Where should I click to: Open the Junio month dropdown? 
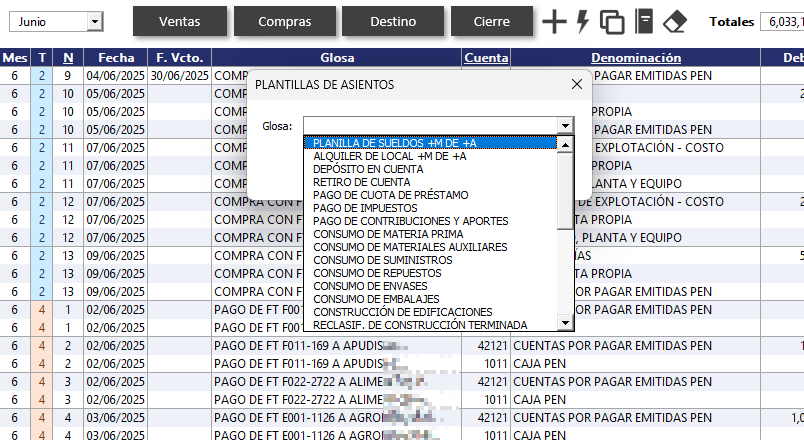click(94, 22)
